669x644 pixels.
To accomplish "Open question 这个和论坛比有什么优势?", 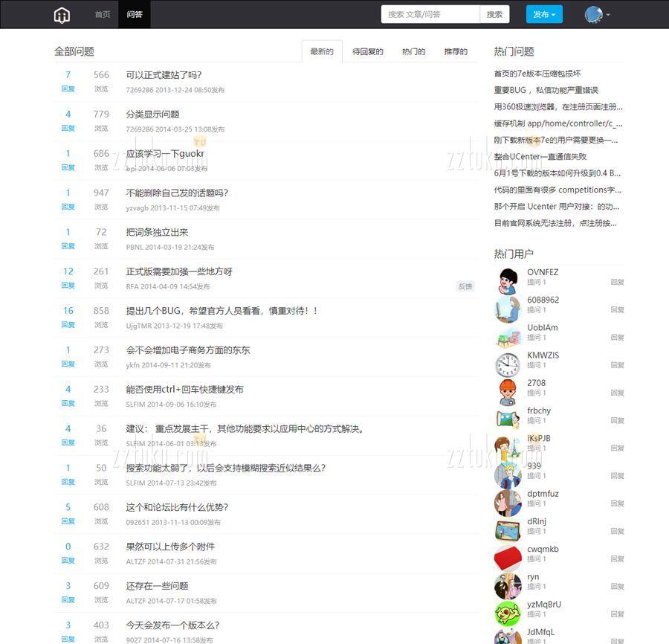I will click(177, 507).
